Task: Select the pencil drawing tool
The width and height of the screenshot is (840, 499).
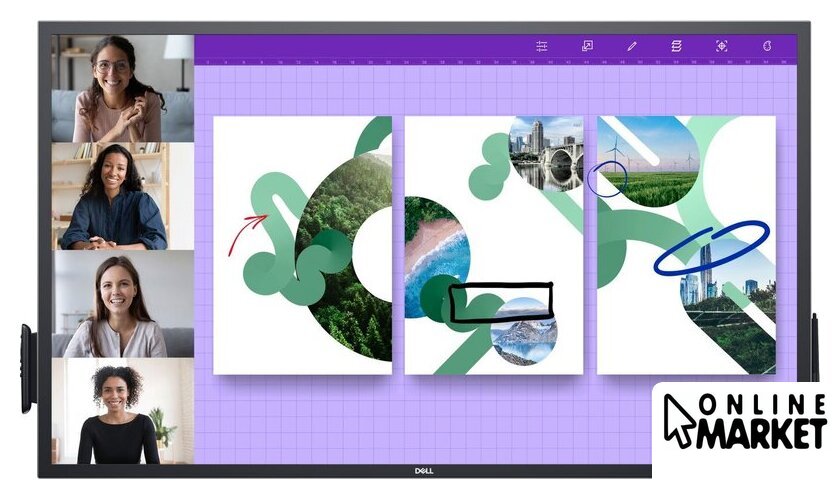Action: click(632, 46)
